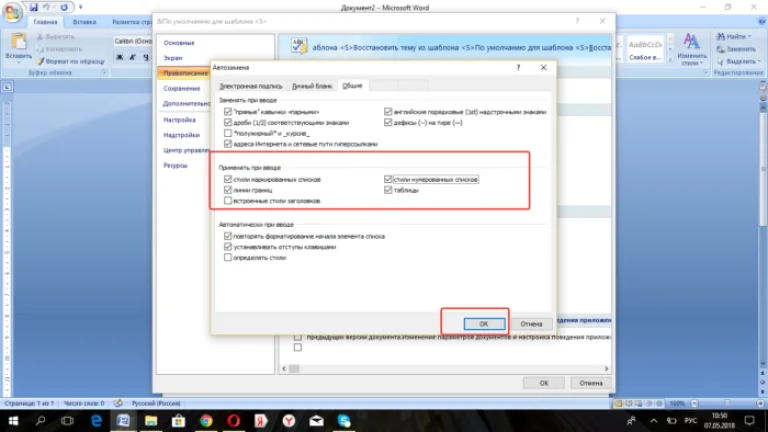Open the Буфер обмена dialog launcher
Image resolution: width=768 pixels, height=432 pixels.
coord(104,72)
